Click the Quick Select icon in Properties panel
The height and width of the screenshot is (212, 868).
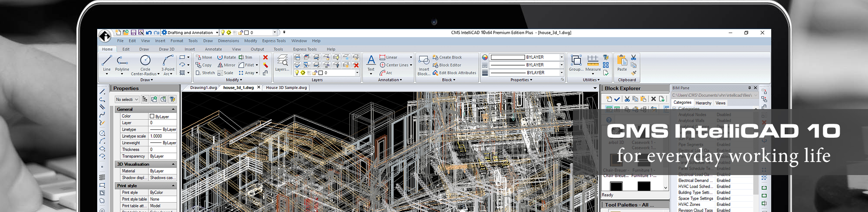click(x=172, y=99)
